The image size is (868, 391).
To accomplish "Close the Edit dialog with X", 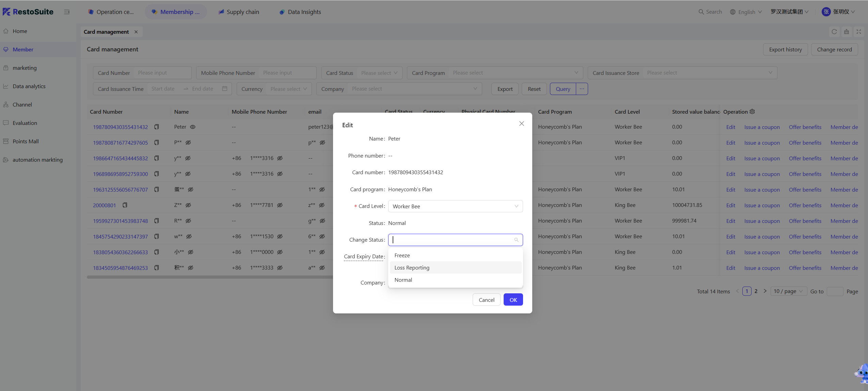I will click(521, 124).
